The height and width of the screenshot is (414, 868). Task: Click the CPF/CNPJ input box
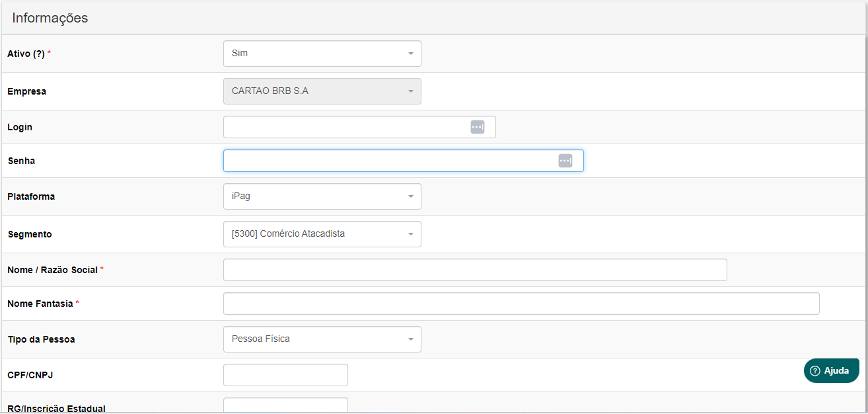point(285,375)
